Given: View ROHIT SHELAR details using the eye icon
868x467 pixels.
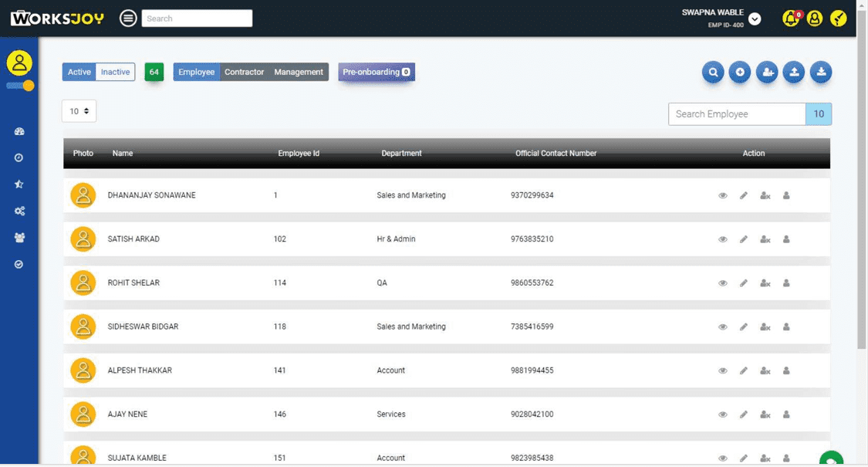Looking at the screenshot, I should [x=723, y=283].
